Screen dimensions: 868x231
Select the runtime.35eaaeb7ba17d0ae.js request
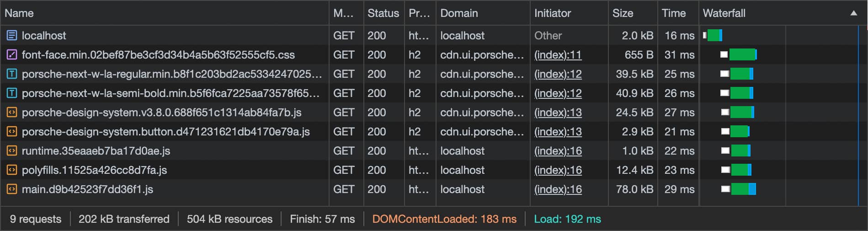click(x=96, y=151)
